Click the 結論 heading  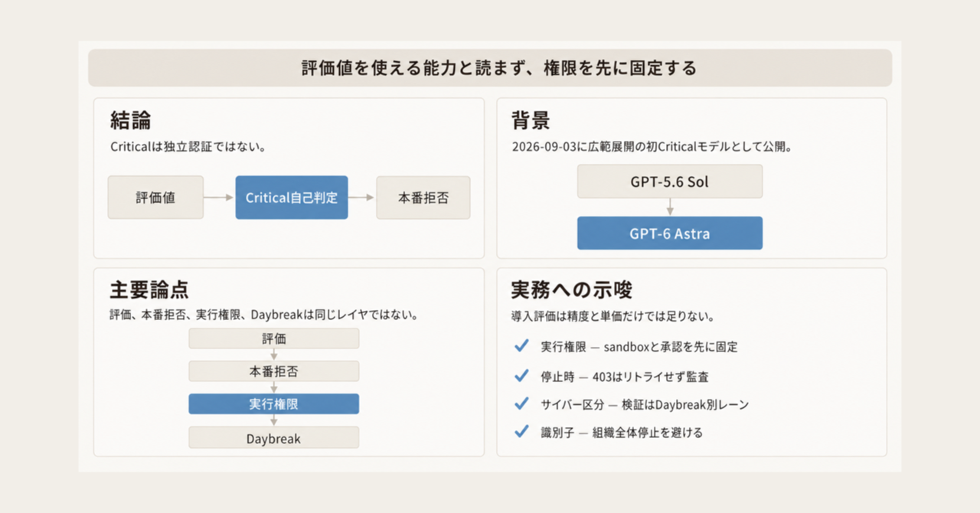pos(130,121)
